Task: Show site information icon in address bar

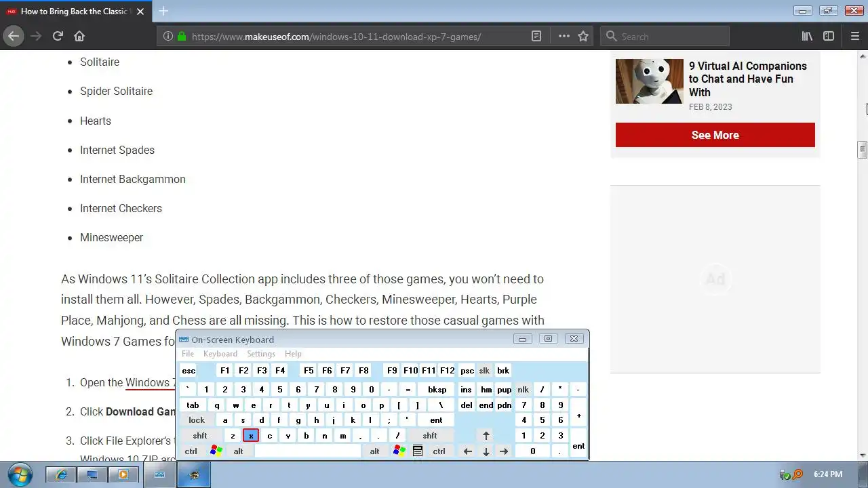Action: tap(167, 37)
